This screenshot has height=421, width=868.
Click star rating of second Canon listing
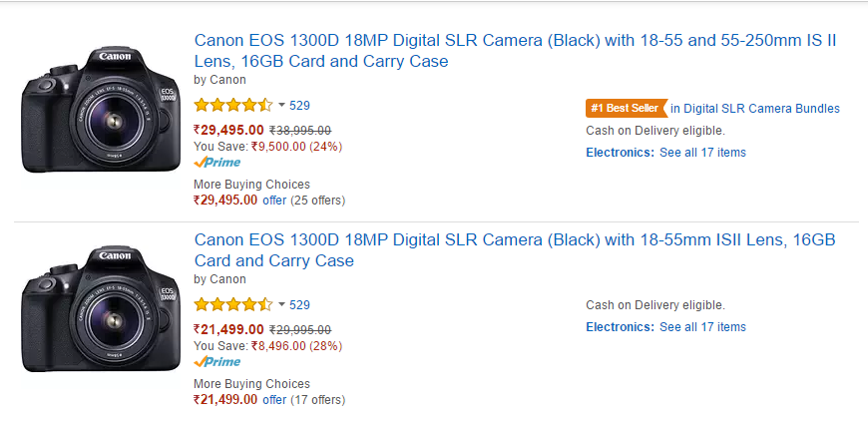tap(233, 305)
